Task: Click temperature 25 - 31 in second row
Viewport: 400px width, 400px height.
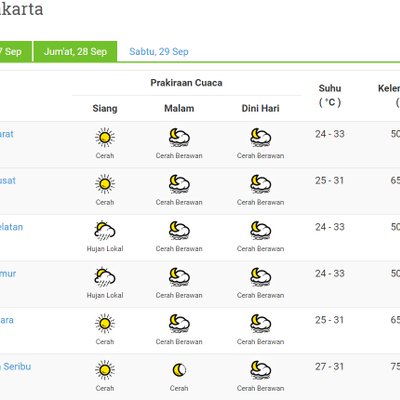Action: click(330, 181)
